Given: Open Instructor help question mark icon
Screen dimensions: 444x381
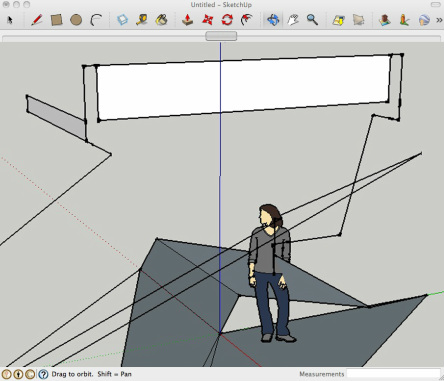Looking at the screenshot, I should point(43,374).
